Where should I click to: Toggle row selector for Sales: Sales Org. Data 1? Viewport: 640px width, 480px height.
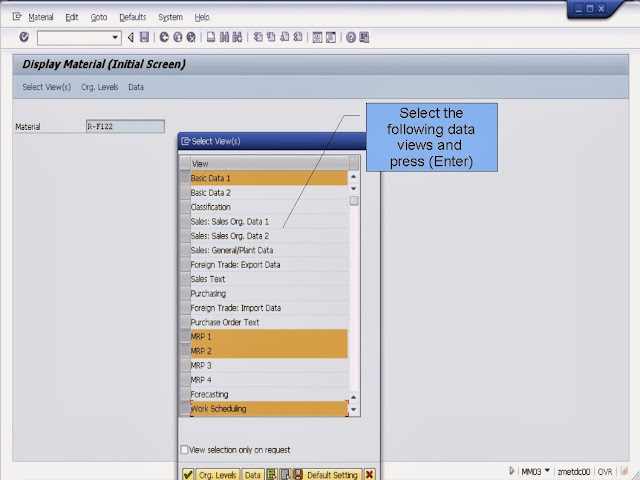(x=185, y=221)
